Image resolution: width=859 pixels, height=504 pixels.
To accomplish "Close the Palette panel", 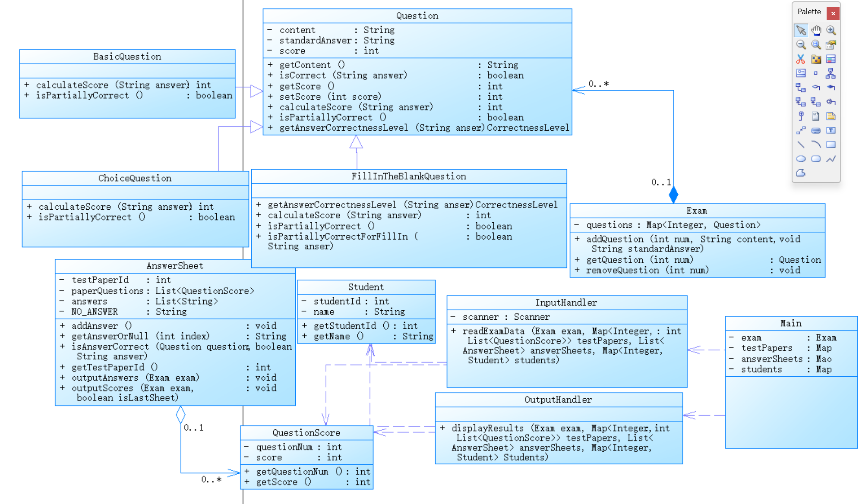I will tap(833, 13).
